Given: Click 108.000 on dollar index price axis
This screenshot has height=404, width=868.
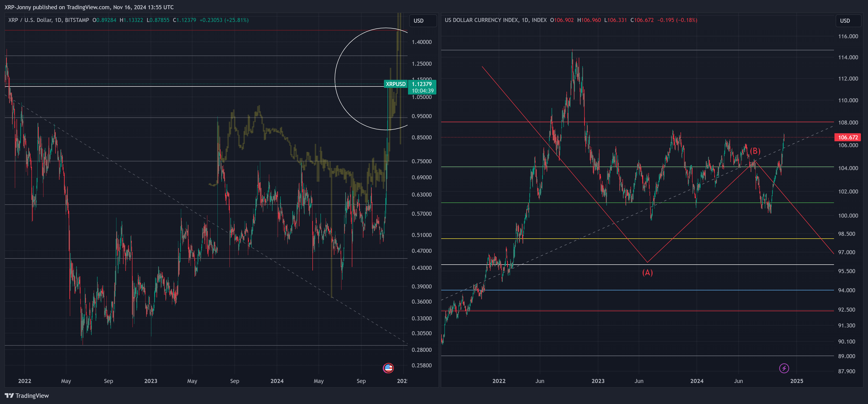Looking at the screenshot, I should (848, 123).
